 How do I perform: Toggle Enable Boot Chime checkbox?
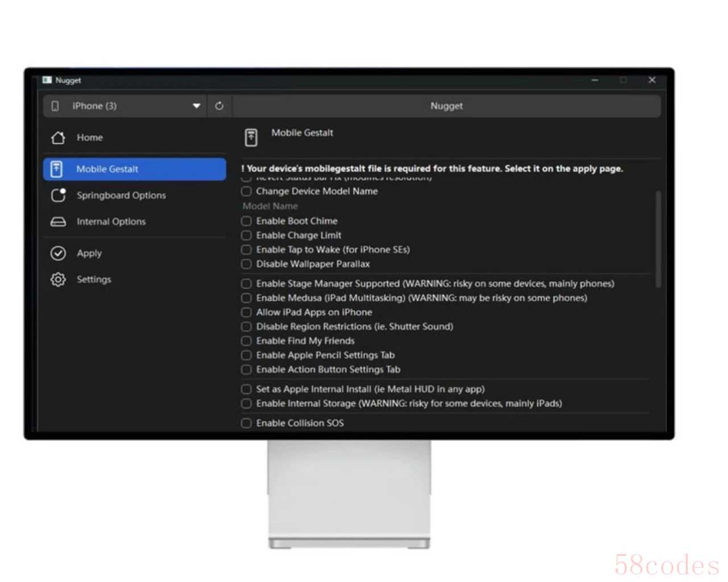click(246, 221)
